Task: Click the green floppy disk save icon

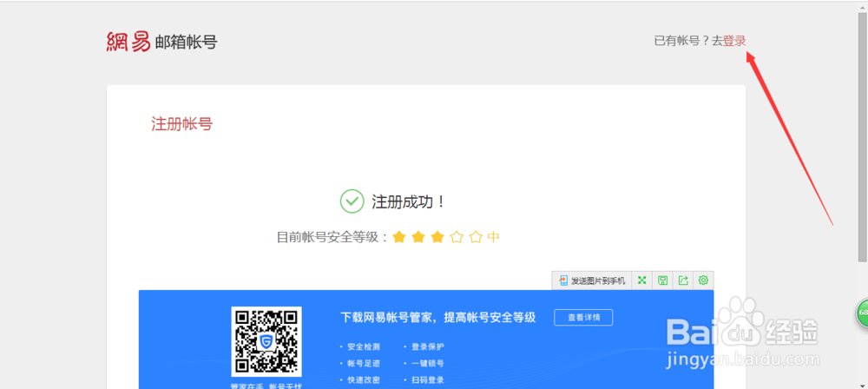Action: click(662, 280)
